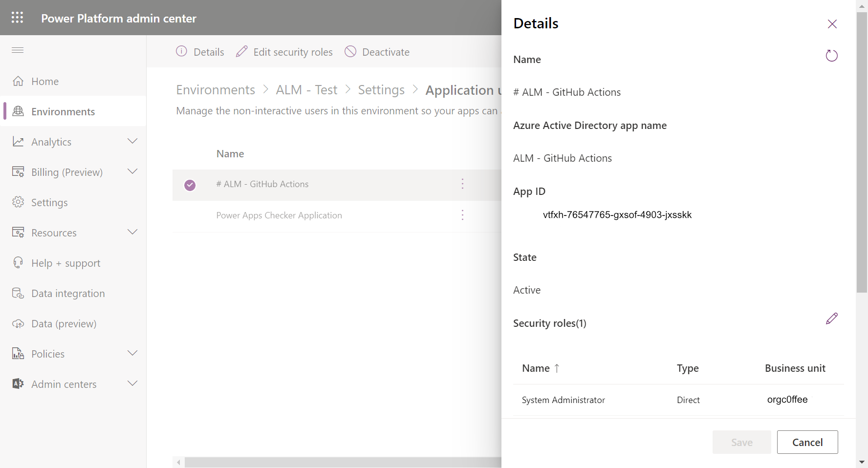Click the Cancel button in the Details panel
The image size is (868, 468).
pyautogui.click(x=807, y=442)
